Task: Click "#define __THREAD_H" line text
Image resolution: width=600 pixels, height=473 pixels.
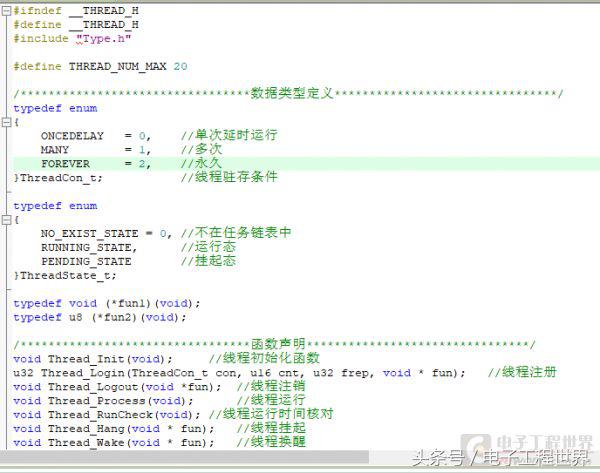Action: [x=76, y=25]
